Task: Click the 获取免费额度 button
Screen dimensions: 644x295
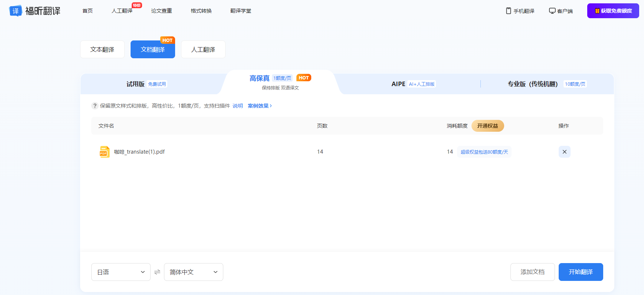Action: 613,11
